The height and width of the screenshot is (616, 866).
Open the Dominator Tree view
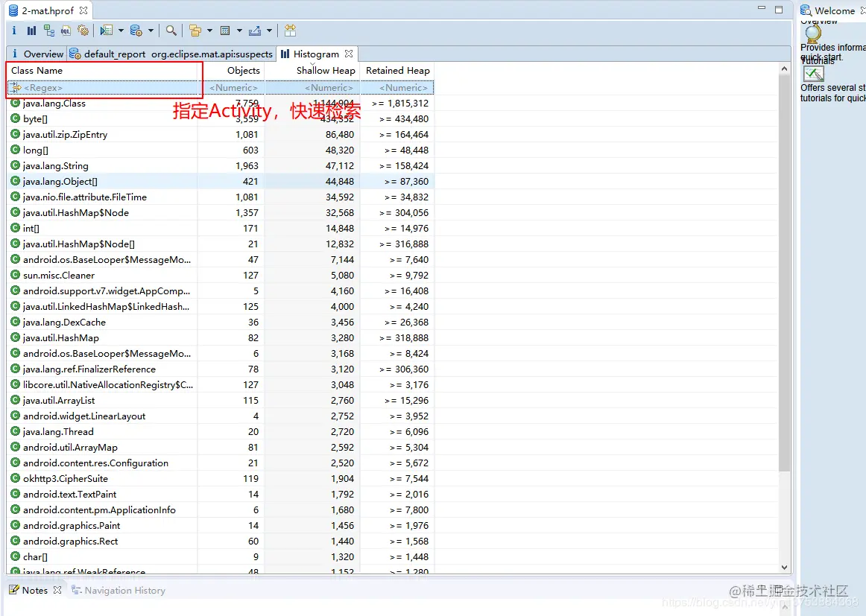(x=48, y=31)
